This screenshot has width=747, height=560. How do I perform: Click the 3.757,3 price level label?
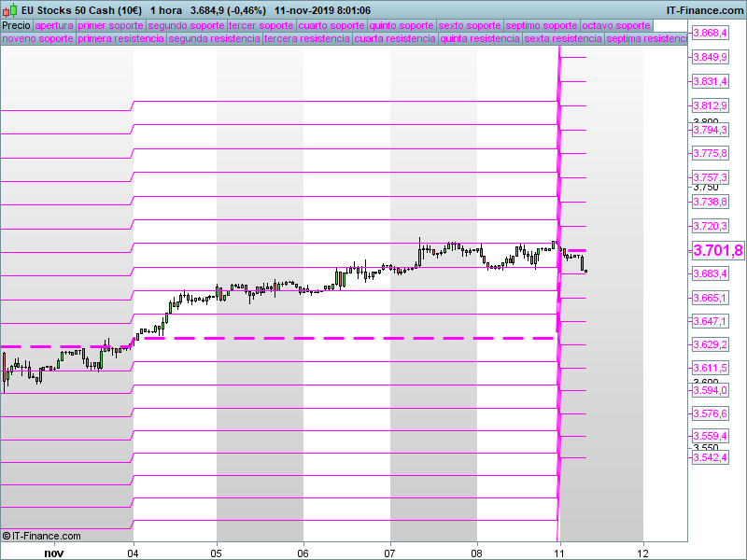click(710, 177)
